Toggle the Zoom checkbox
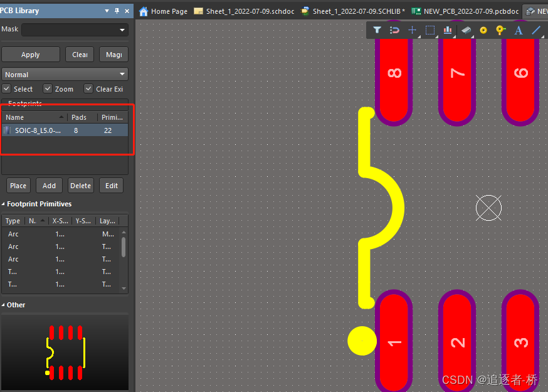 pos(48,89)
